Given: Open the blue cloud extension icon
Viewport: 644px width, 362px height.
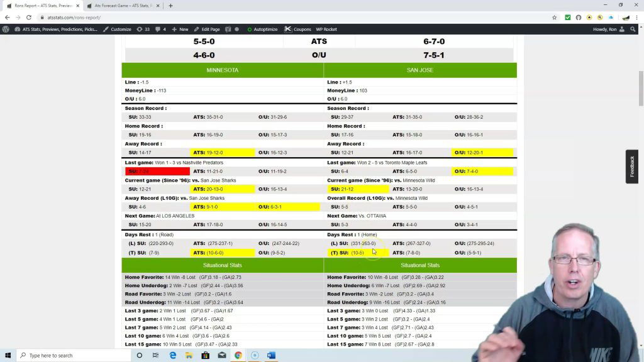Looking at the screenshot, I should point(611,17).
